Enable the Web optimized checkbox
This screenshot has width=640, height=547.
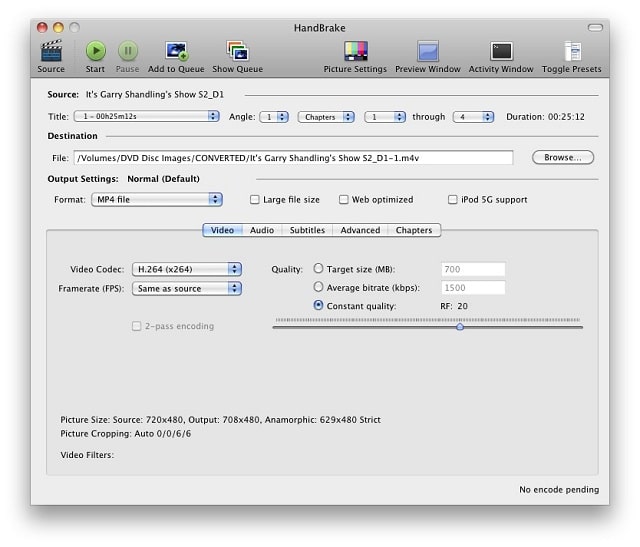pos(344,200)
